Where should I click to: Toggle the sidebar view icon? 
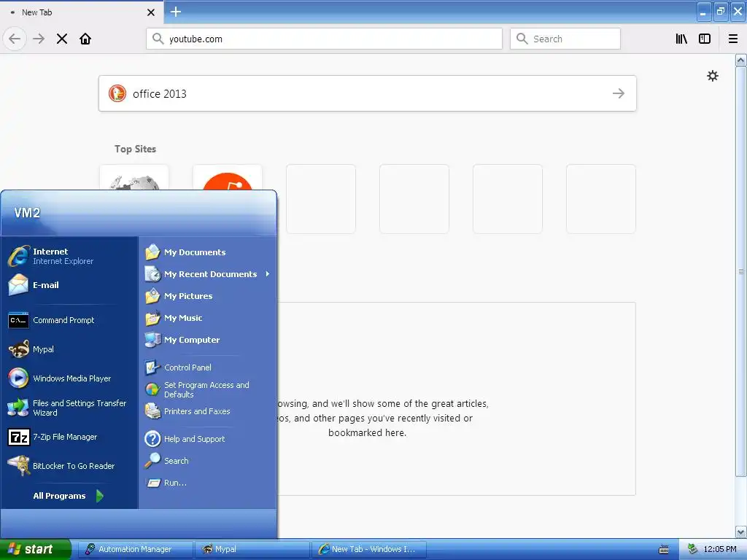pos(705,39)
